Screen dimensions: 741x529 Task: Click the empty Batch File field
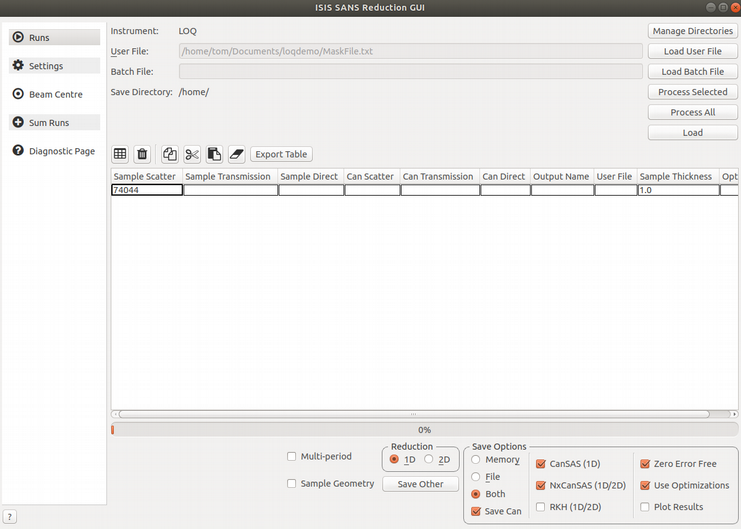coord(411,71)
